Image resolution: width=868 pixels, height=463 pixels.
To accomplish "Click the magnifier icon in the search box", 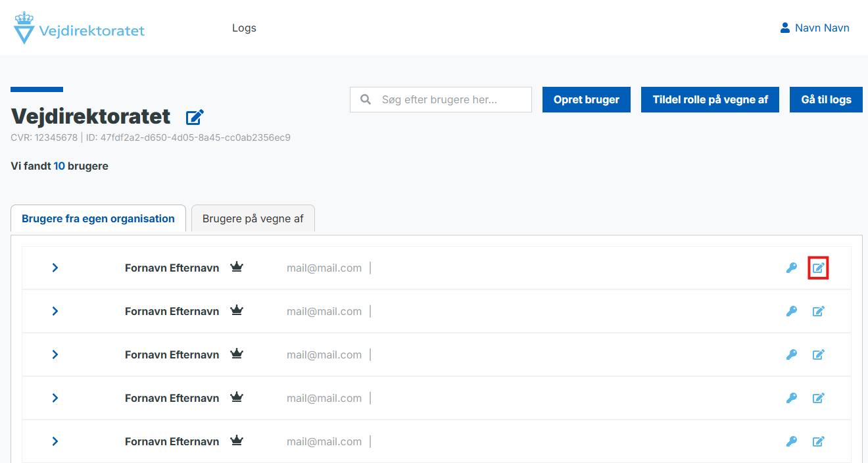I will point(366,99).
